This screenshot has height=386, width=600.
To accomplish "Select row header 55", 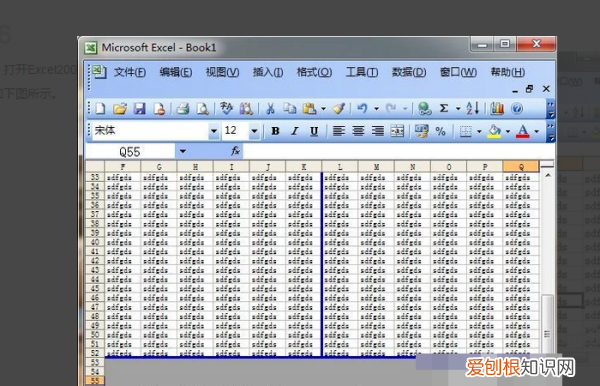I will pyautogui.click(x=95, y=381).
